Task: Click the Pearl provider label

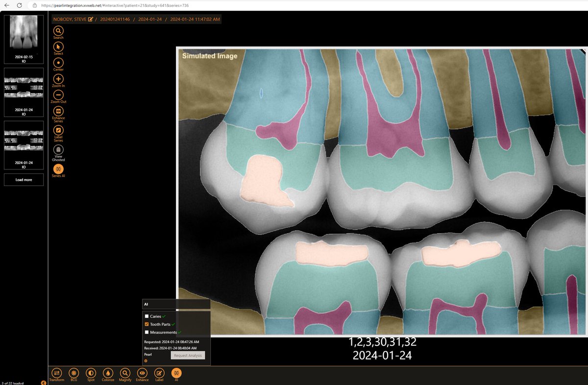Action: click(x=148, y=354)
